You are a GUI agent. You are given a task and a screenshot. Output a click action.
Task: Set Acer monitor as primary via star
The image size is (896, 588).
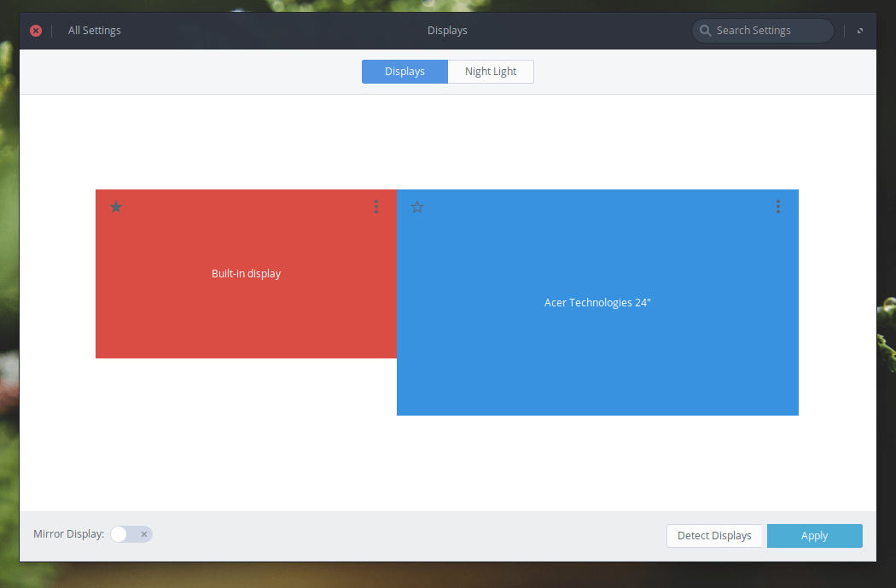click(417, 207)
